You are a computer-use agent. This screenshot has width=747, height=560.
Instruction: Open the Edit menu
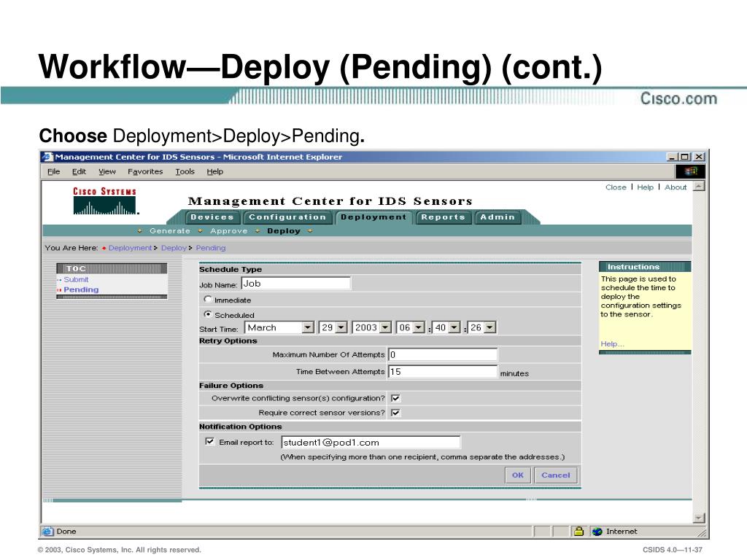click(x=79, y=171)
